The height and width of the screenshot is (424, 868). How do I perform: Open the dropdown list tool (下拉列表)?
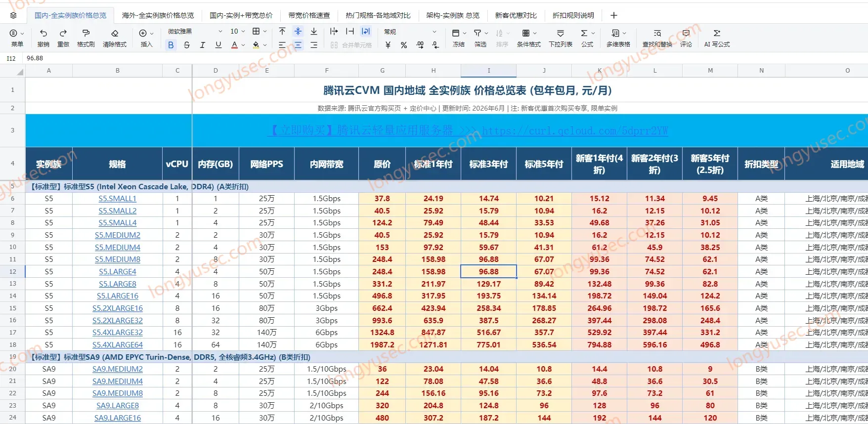click(x=561, y=38)
